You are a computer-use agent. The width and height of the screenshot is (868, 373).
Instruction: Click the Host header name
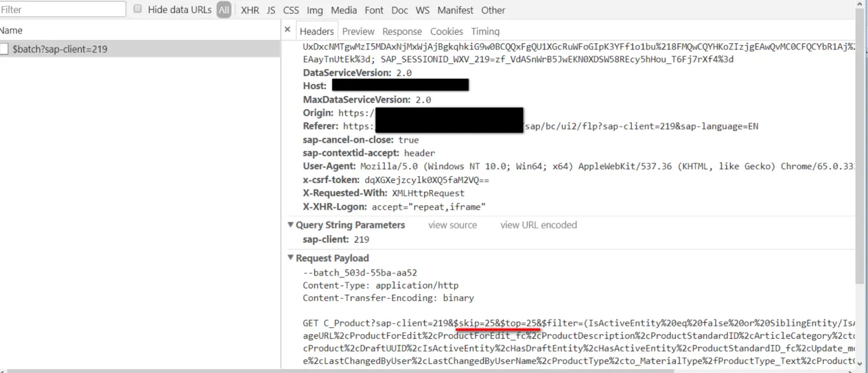coord(315,86)
